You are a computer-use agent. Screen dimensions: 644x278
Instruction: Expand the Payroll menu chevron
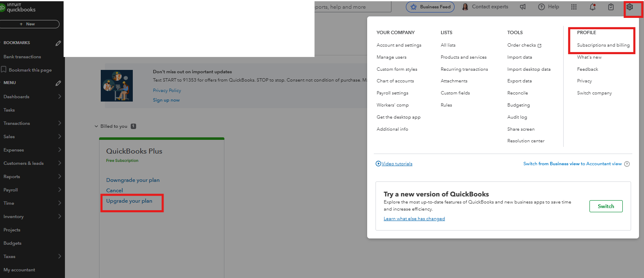point(60,190)
